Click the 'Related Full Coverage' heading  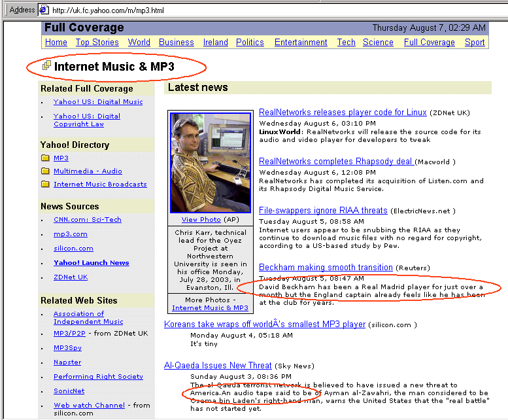pyautogui.click(x=87, y=88)
